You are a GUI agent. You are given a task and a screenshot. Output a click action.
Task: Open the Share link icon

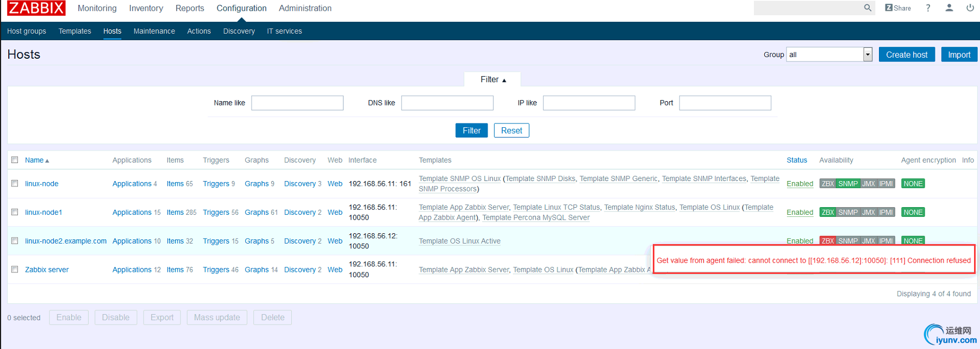pyautogui.click(x=898, y=8)
